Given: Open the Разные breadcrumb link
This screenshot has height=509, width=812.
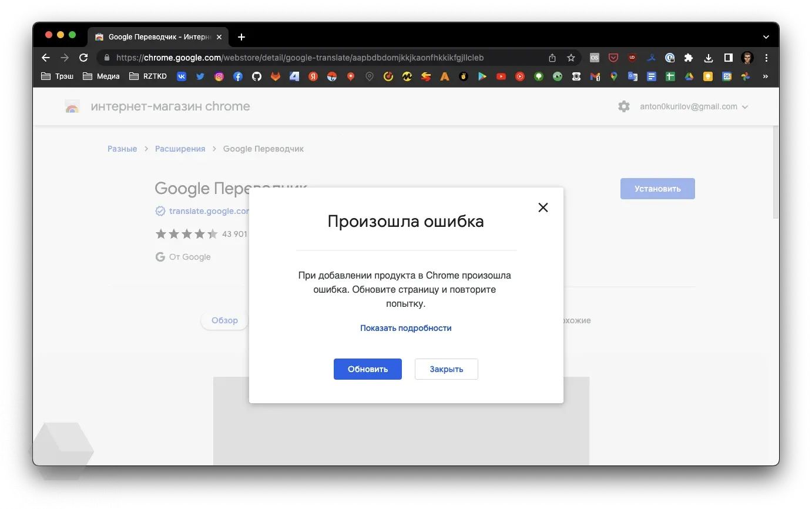Looking at the screenshot, I should pos(122,149).
